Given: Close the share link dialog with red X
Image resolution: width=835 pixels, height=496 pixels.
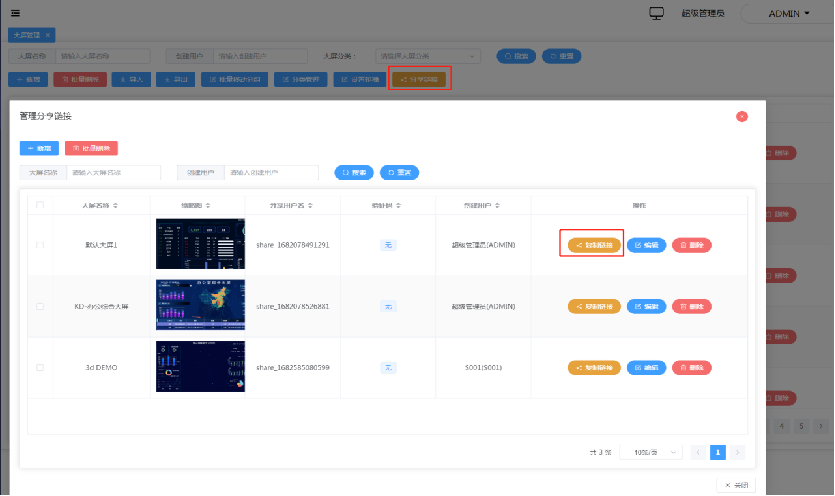Looking at the screenshot, I should coord(741,116).
